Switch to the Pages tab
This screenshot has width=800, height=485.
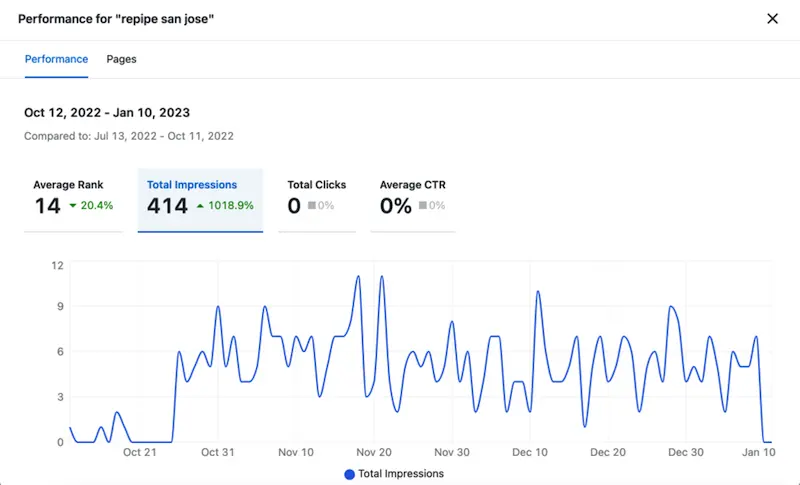click(122, 59)
